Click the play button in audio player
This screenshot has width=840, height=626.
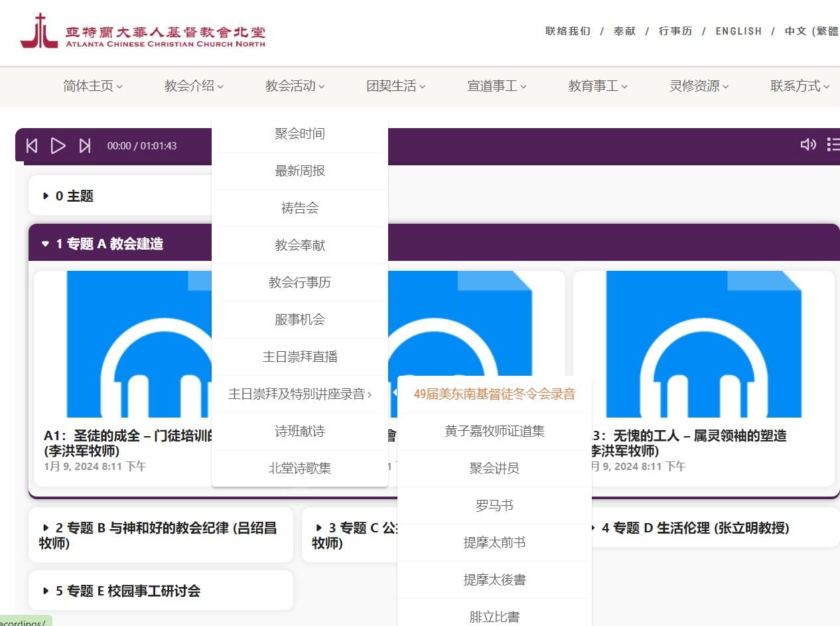58,145
